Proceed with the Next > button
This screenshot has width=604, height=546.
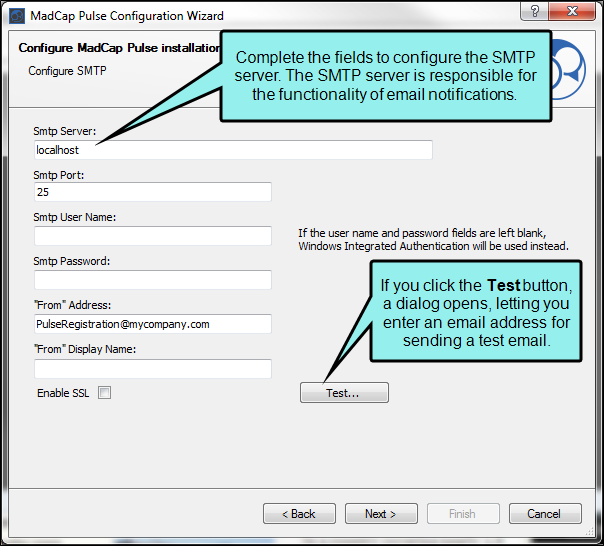click(381, 513)
